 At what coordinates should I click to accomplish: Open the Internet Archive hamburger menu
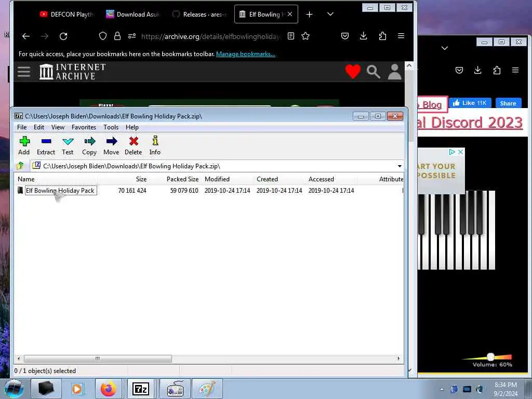(x=24, y=72)
